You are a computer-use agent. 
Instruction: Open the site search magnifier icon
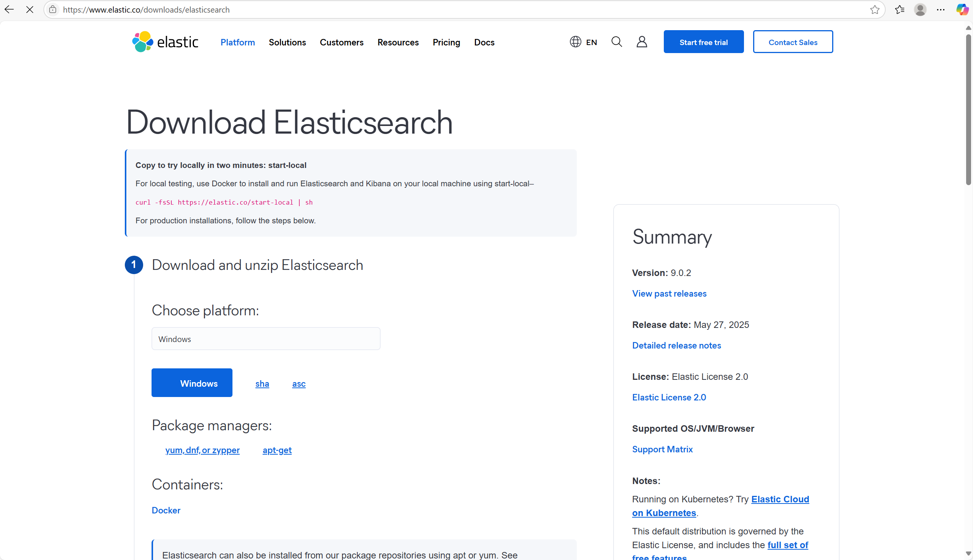click(x=616, y=42)
